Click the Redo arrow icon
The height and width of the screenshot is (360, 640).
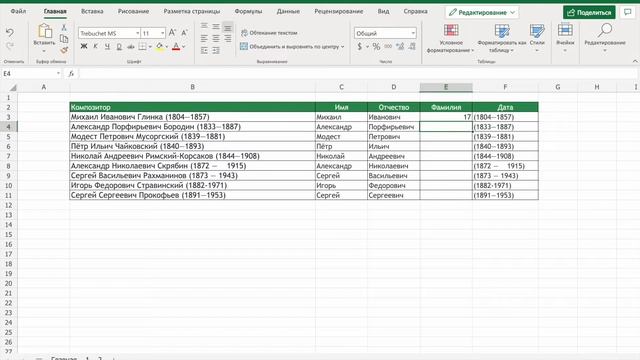[9, 46]
